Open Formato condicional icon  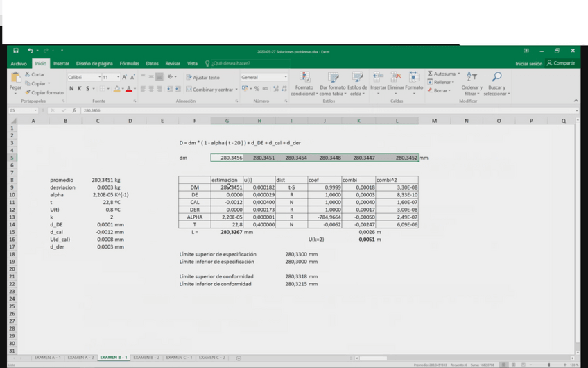click(304, 77)
